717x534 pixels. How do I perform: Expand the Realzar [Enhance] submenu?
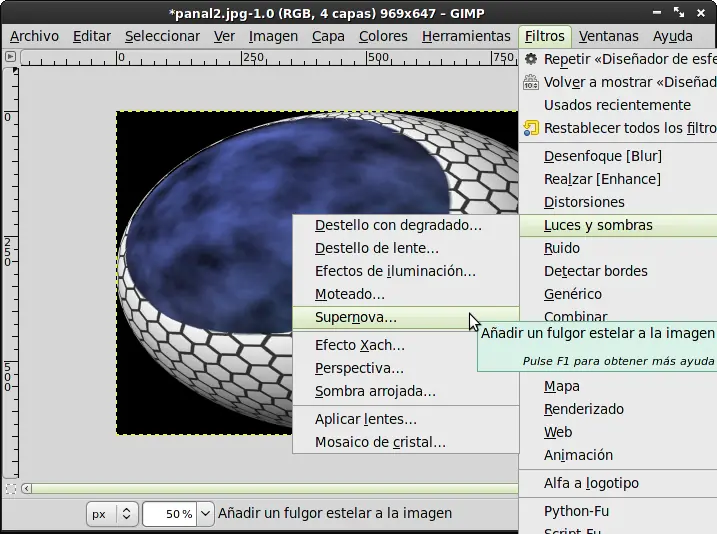pos(618,179)
